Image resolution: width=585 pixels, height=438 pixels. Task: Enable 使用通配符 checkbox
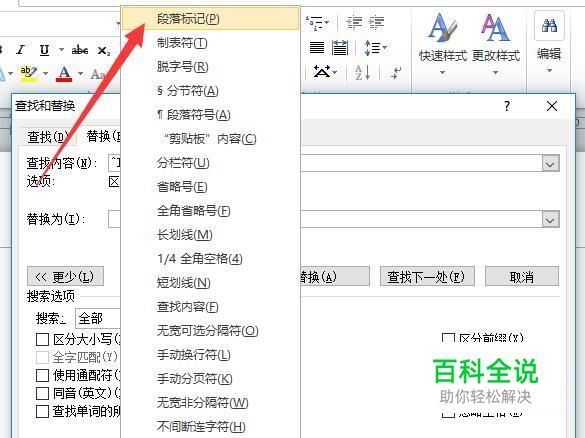pyautogui.click(x=43, y=375)
